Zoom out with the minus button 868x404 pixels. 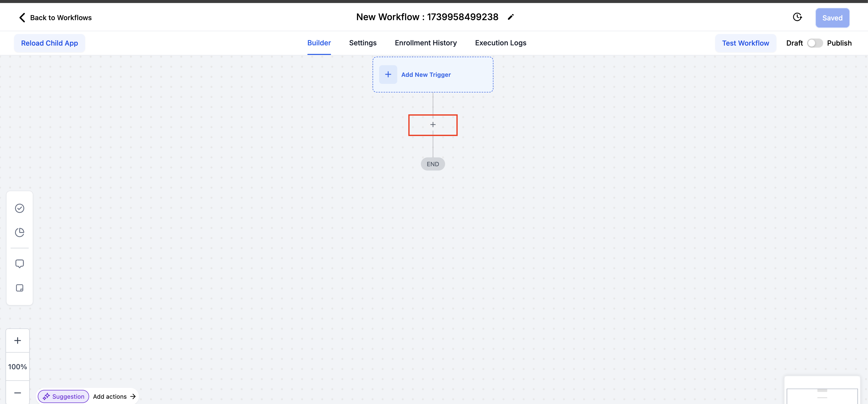pos(18,393)
